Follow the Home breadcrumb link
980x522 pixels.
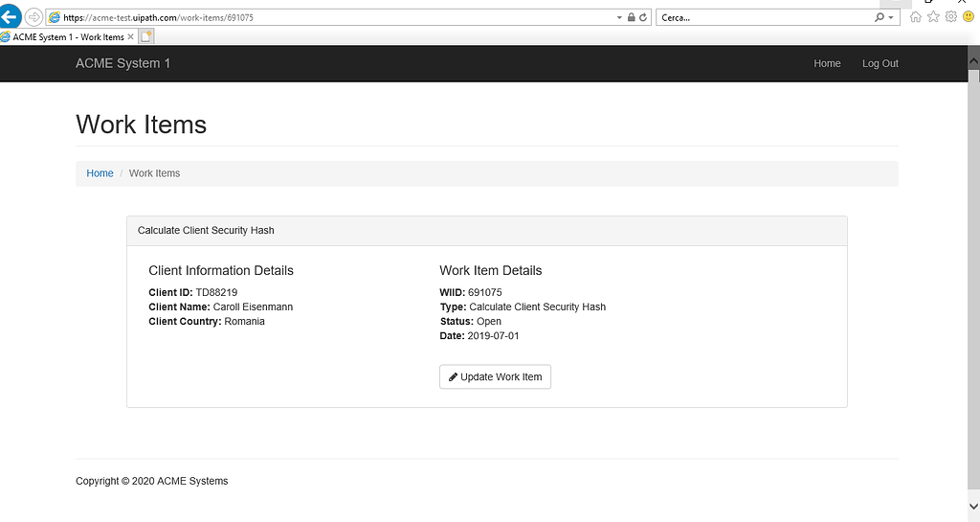tap(100, 173)
